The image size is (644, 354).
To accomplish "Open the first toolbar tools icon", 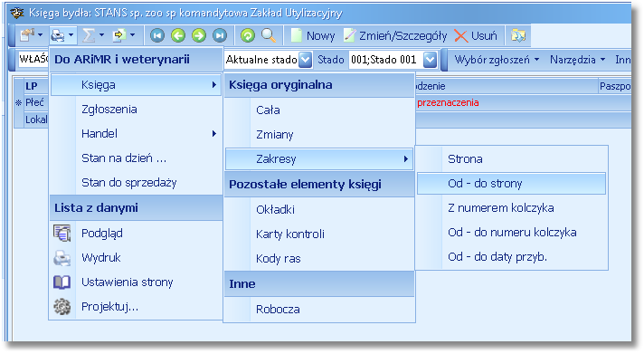I will pos(27,35).
